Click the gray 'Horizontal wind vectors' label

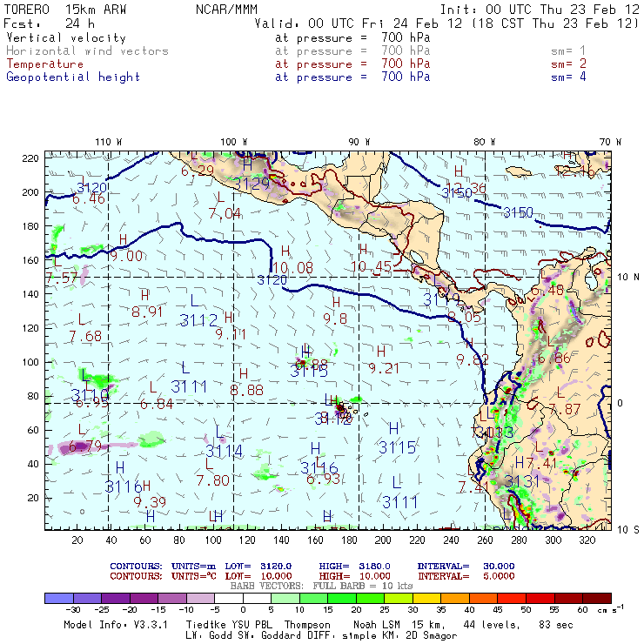coord(88,51)
